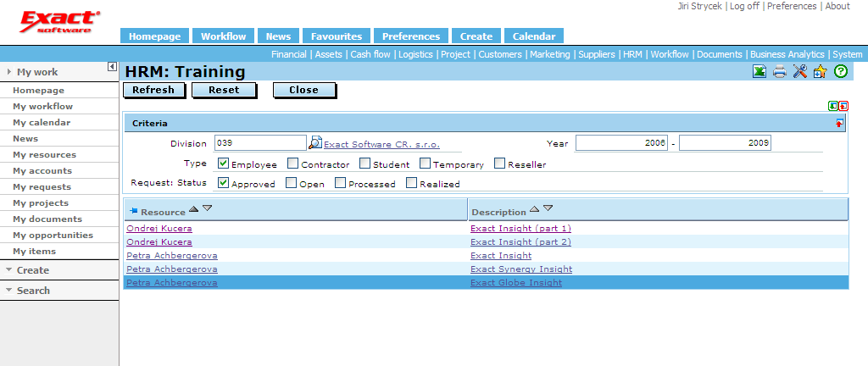The width and height of the screenshot is (868, 366).
Task: Open the Financial module menu
Action: pyautogui.click(x=289, y=54)
